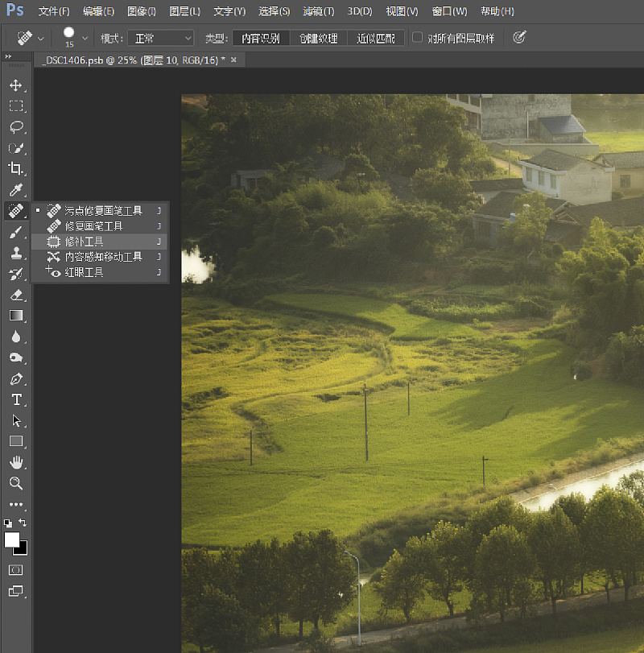The width and height of the screenshot is (644, 653).
Task: Select the Blur tool
Action: [x=16, y=337]
